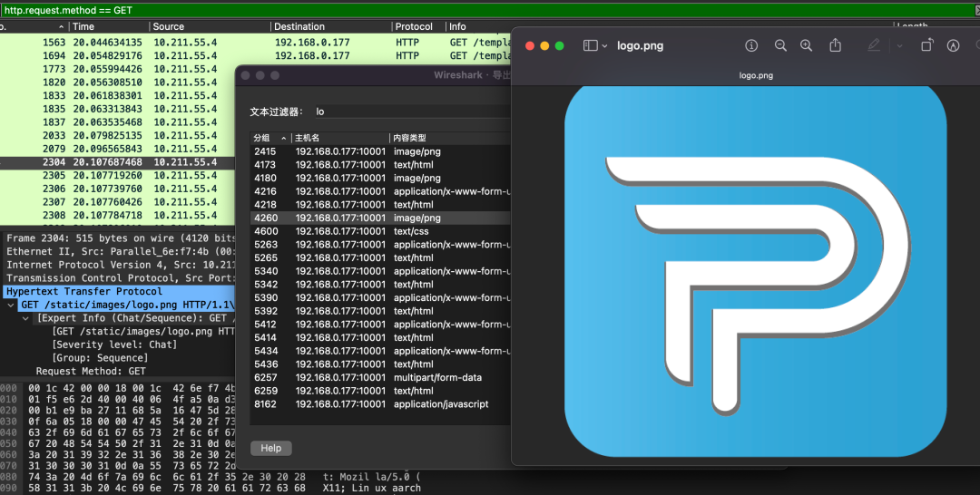Select export object row 8162 application/javascript
Image resolution: width=980 pixels, height=495 pixels.
click(380, 404)
